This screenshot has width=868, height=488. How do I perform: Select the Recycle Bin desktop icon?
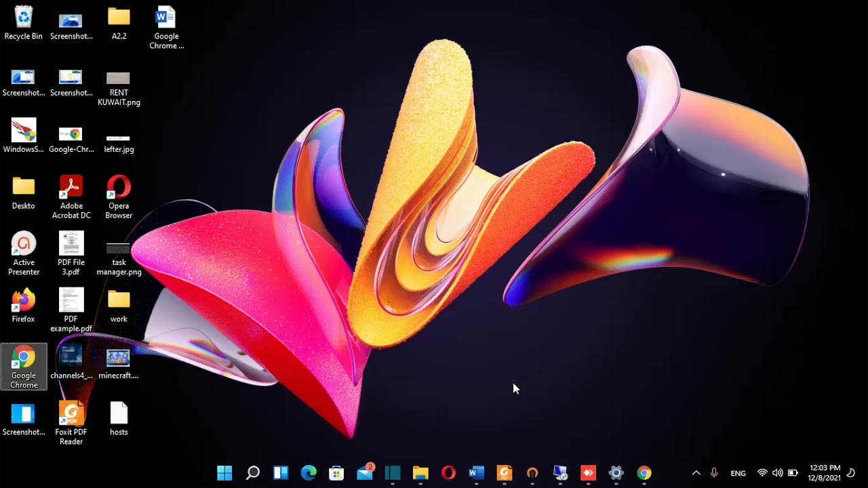pos(23,23)
